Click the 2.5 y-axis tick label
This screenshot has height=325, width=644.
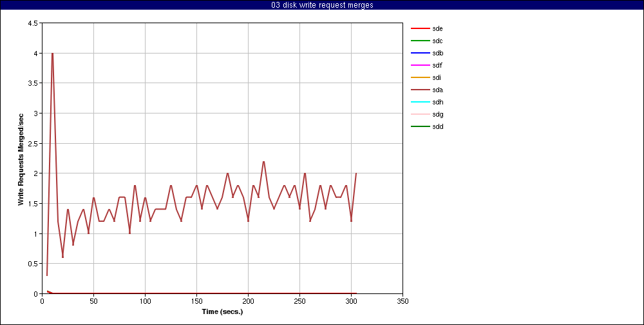[x=33, y=144]
